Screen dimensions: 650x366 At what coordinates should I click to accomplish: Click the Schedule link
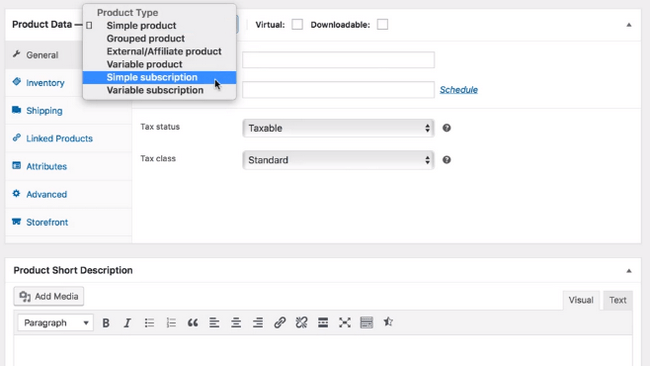(458, 90)
